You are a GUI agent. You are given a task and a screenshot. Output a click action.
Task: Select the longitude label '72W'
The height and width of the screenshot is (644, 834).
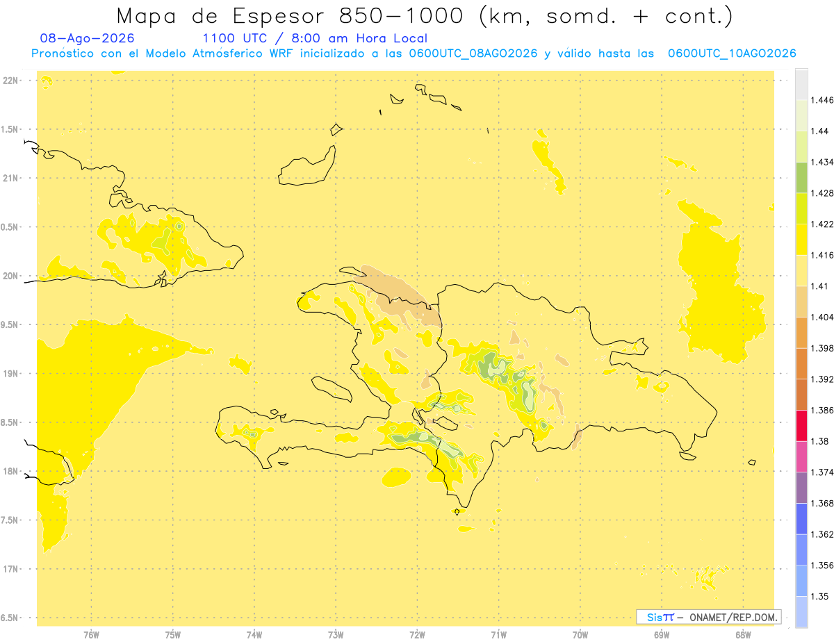[x=417, y=635]
